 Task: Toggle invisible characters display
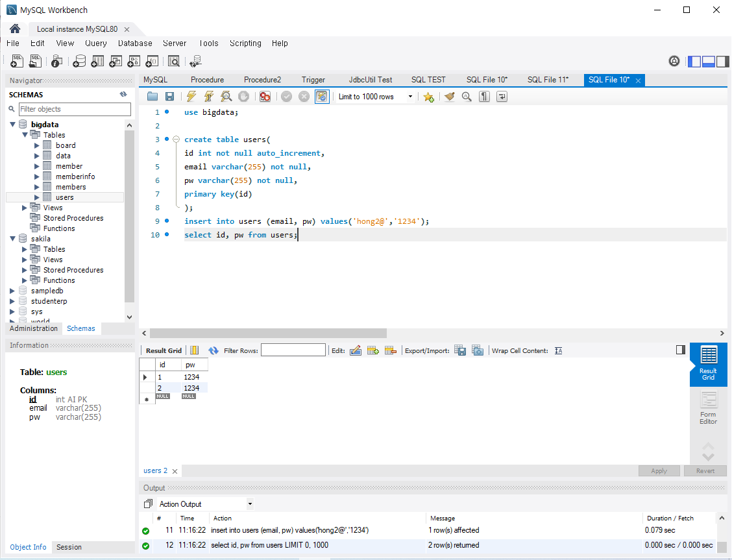coord(485,97)
